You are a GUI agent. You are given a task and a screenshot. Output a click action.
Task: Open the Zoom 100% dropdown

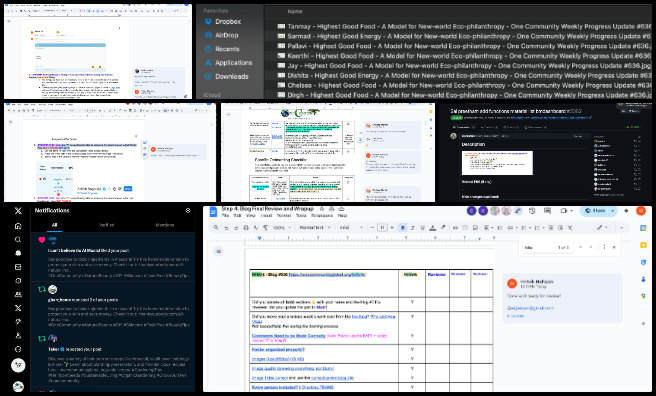(282, 227)
